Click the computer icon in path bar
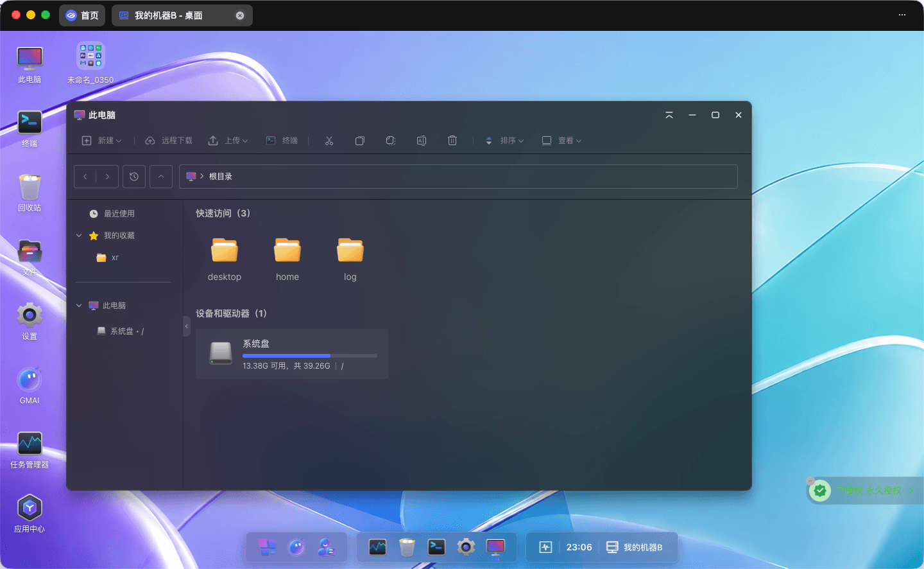Image resolution: width=924 pixels, height=569 pixels. click(191, 177)
